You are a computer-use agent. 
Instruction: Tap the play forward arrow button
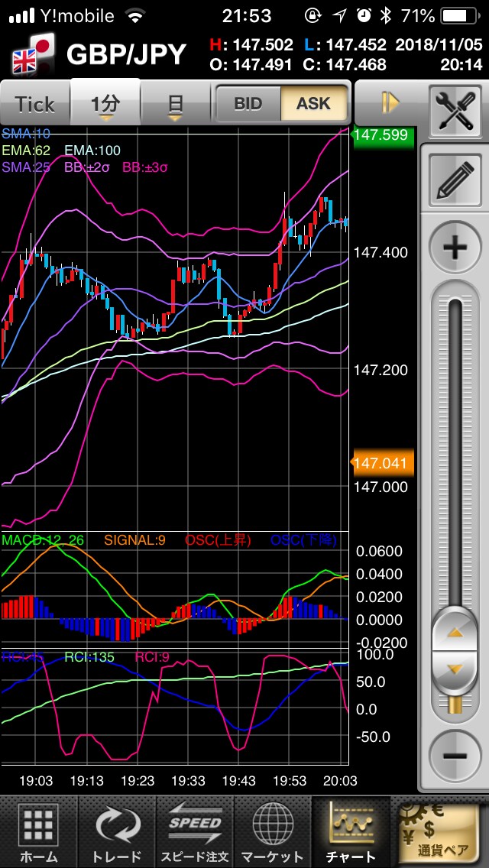pyautogui.click(x=390, y=103)
